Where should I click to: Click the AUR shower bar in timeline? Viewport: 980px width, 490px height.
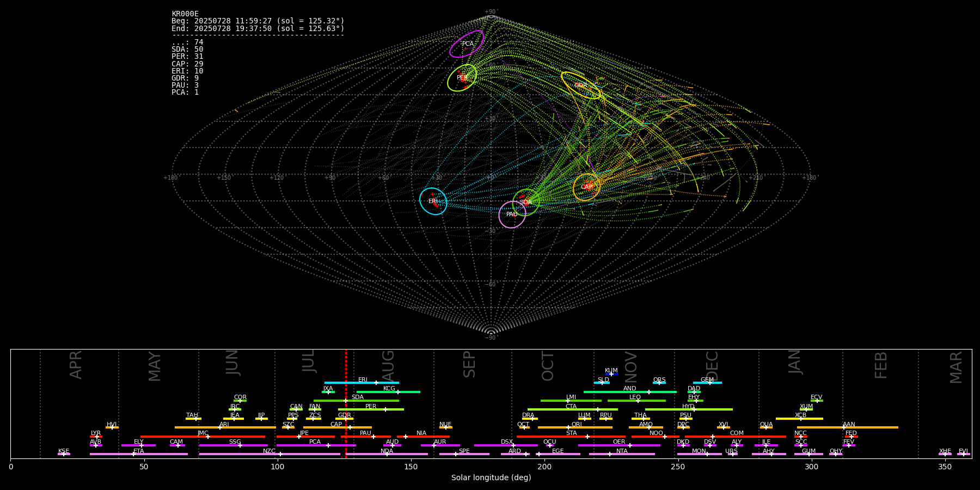coord(440,445)
